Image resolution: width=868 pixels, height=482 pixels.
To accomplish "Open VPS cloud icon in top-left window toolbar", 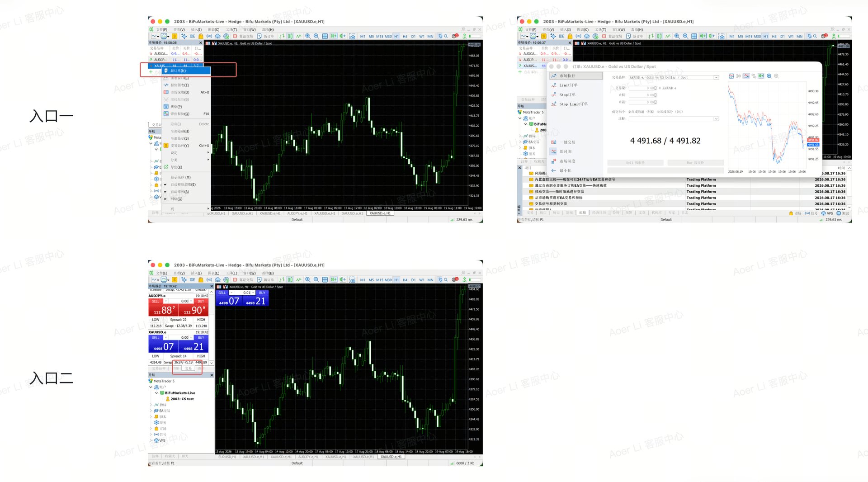I will point(218,36).
